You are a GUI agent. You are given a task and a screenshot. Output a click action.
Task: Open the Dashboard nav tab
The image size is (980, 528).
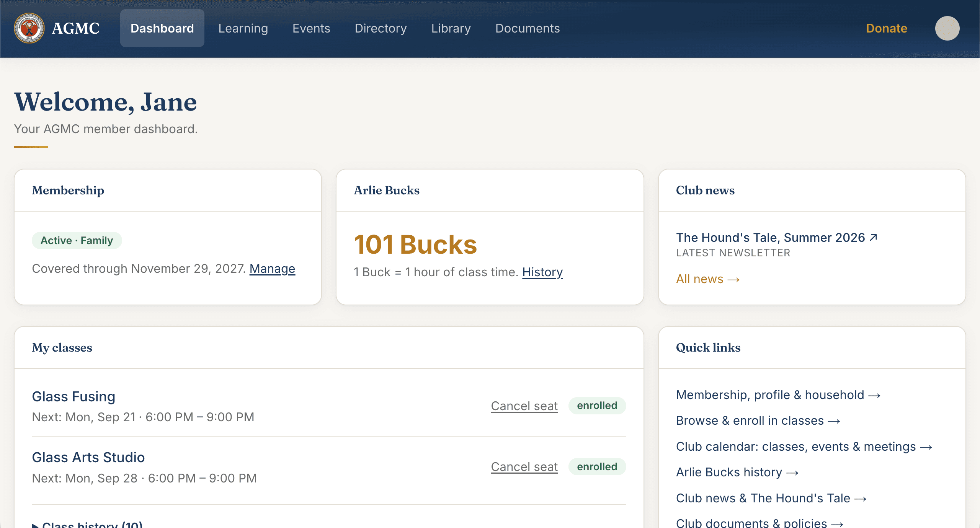[162, 28]
